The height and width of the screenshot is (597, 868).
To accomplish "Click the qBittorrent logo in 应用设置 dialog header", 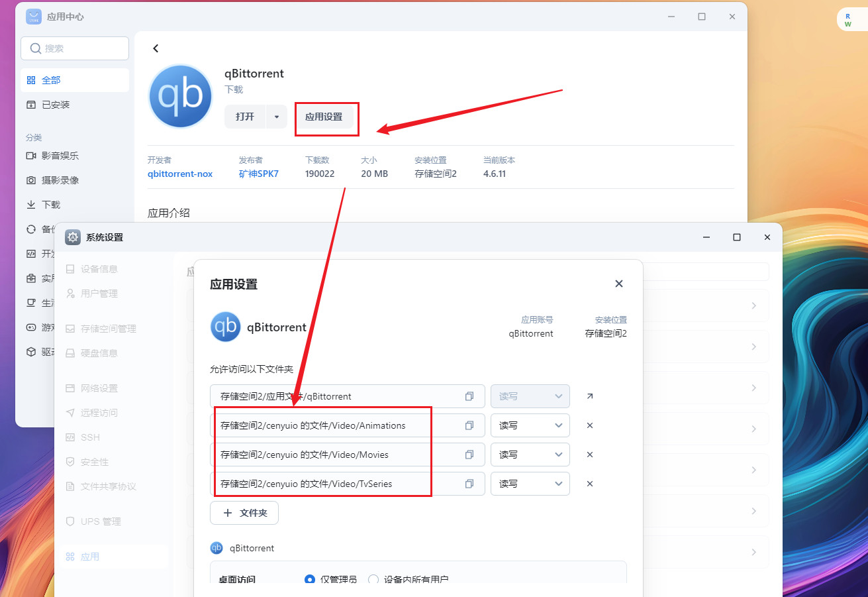I will (x=225, y=327).
